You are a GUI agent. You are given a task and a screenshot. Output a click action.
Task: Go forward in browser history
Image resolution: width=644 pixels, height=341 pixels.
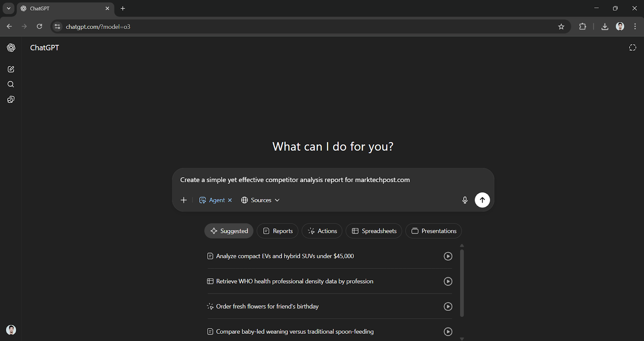(x=24, y=27)
